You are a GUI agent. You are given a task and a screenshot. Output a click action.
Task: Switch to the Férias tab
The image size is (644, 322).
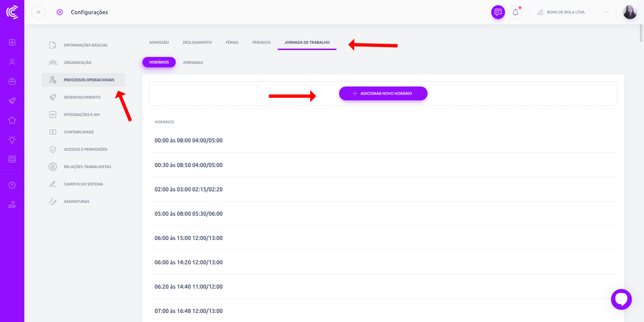tap(232, 42)
